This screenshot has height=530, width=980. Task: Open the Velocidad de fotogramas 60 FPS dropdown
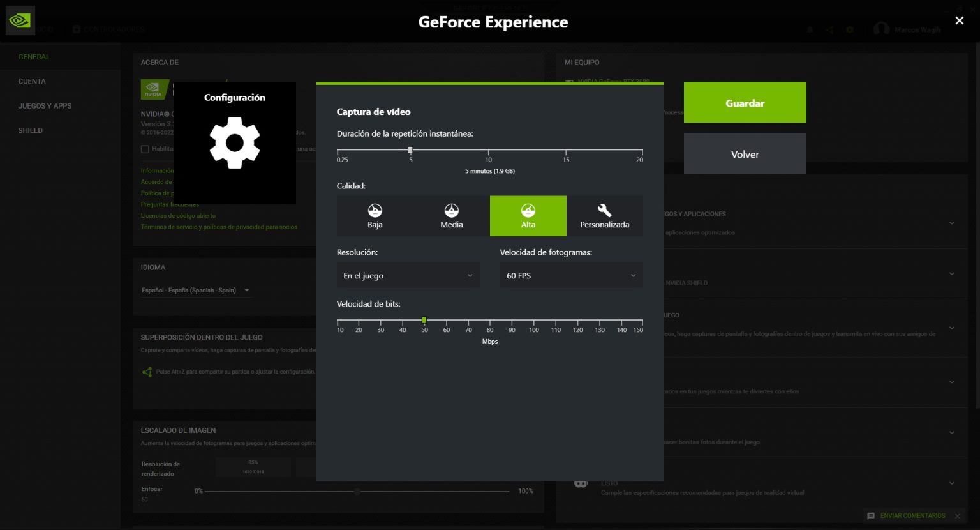[x=570, y=275]
